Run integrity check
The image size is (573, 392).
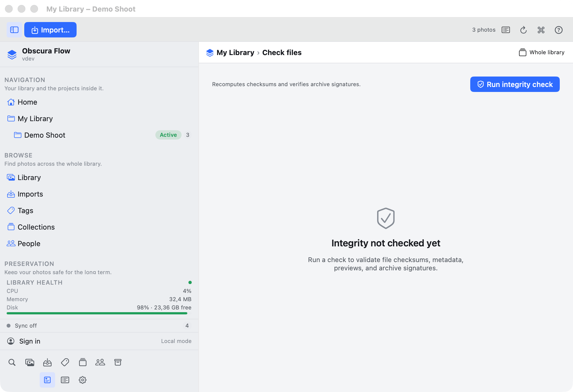(515, 84)
